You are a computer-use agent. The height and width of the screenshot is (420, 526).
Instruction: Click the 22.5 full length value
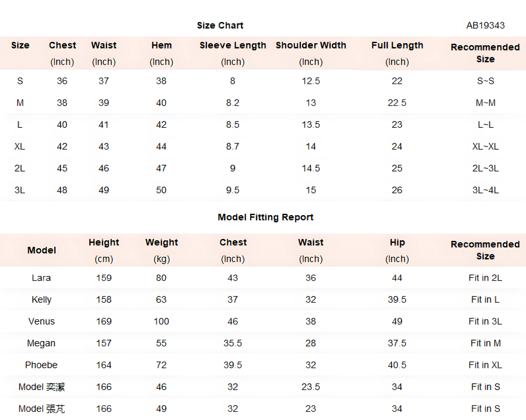tap(397, 103)
